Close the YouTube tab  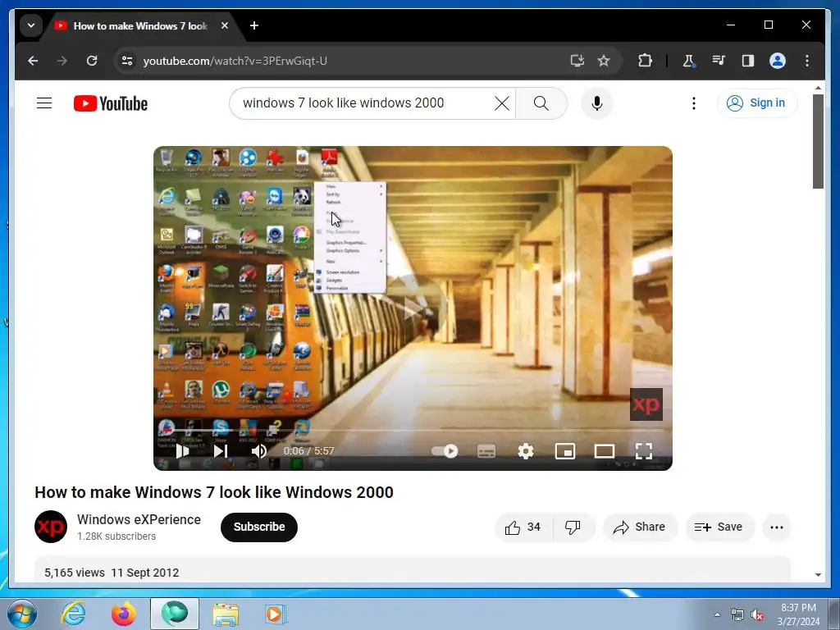click(x=225, y=25)
